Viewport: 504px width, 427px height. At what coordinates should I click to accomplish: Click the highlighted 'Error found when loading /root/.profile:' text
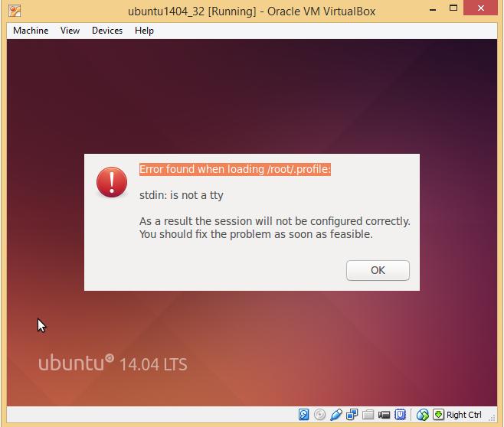coord(235,169)
